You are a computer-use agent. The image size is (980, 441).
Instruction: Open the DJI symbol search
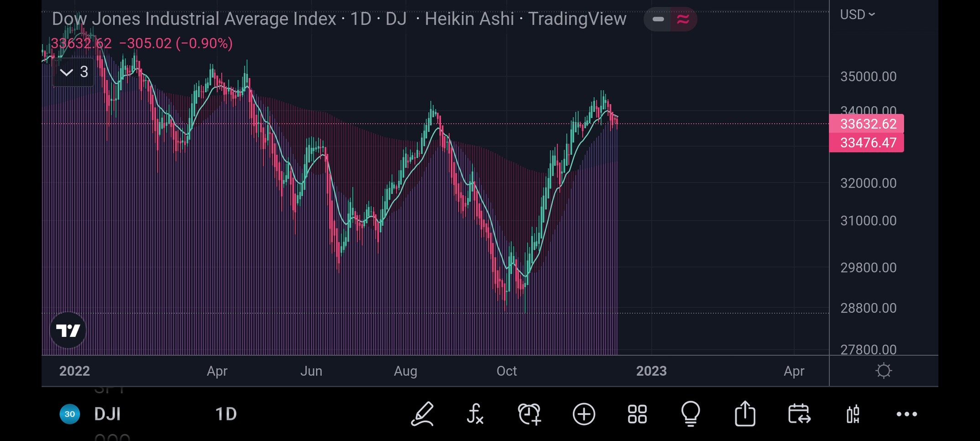click(x=107, y=414)
